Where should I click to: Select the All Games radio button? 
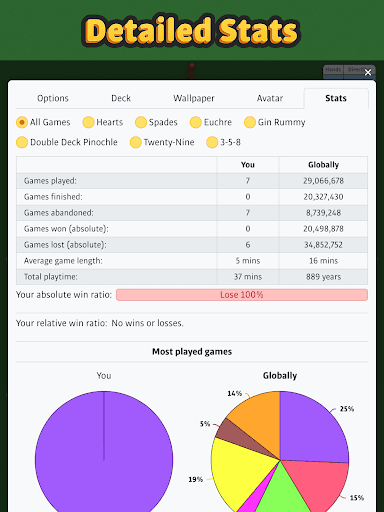coord(22,122)
